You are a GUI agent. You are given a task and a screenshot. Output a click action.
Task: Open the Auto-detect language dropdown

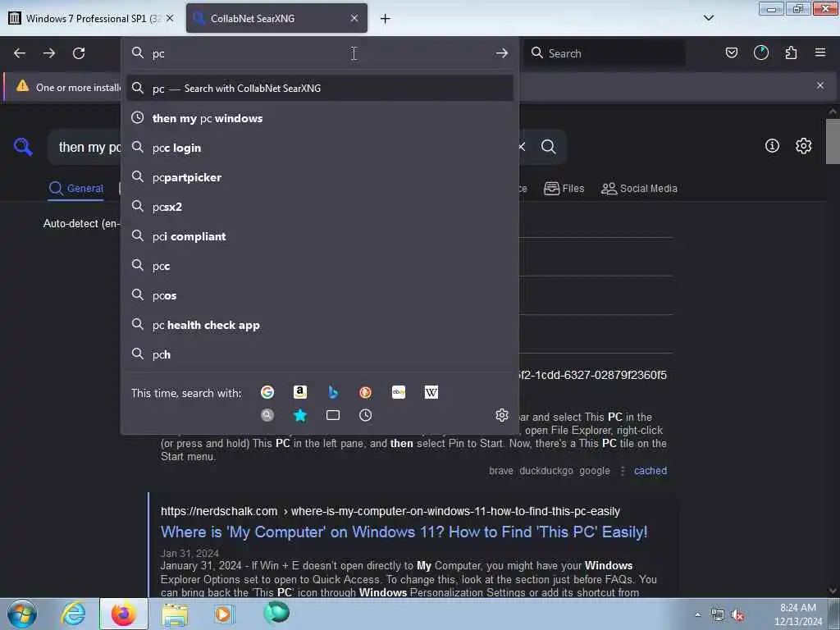(x=81, y=223)
